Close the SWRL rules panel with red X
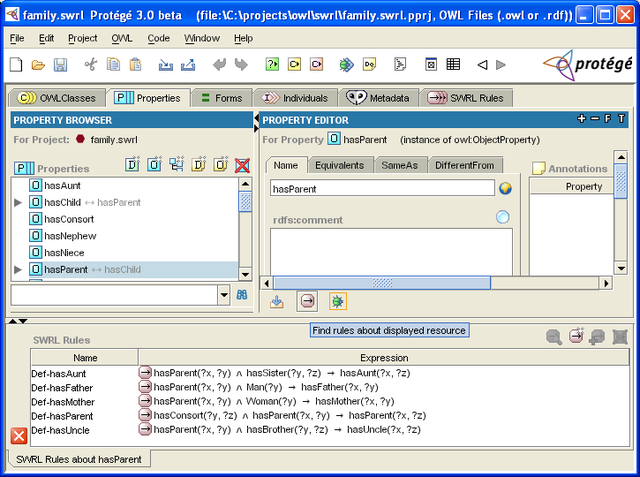The height and width of the screenshot is (477, 640). click(19, 436)
